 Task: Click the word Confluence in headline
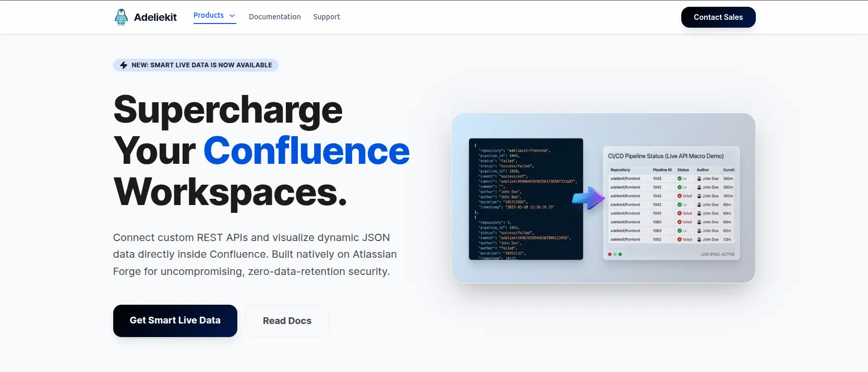306,151
